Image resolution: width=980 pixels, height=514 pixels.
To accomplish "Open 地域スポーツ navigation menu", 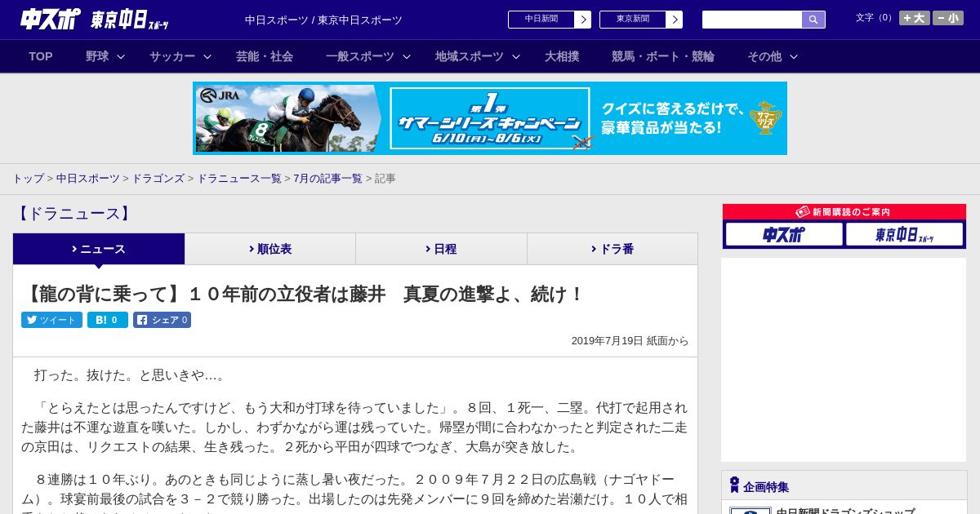I will pyautogui.click(x=470, y=56).
